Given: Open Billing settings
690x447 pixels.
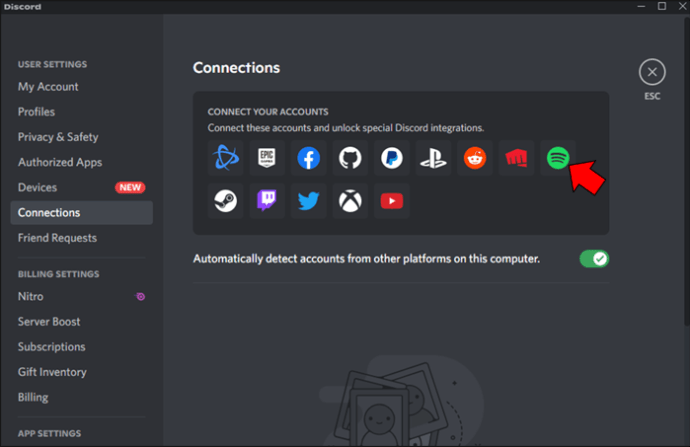Looking at the screenshot, I should 82,397.
